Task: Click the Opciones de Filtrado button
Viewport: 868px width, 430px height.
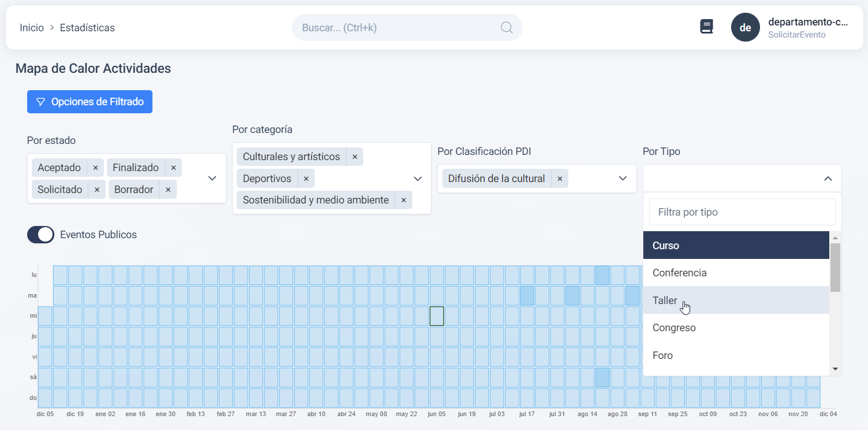Action: tap(90, 102)
